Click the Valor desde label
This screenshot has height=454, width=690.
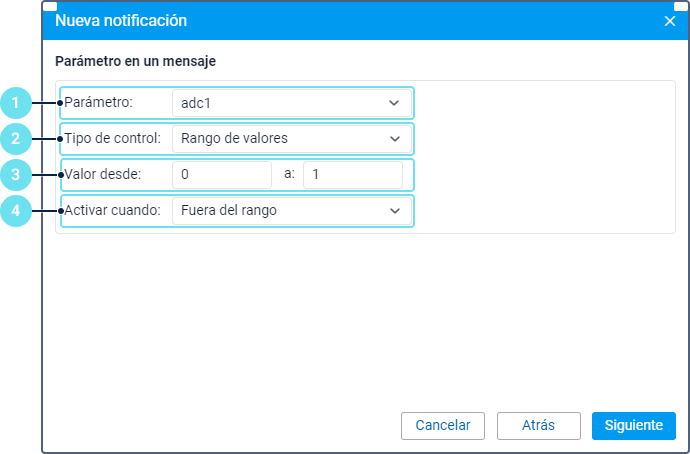tap(103, 174)
